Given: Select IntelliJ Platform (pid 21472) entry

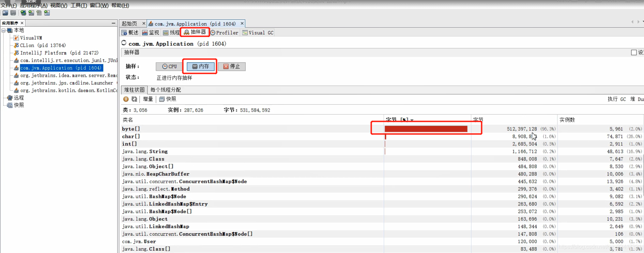Looking at the screenshot, I should click(56, 53).
